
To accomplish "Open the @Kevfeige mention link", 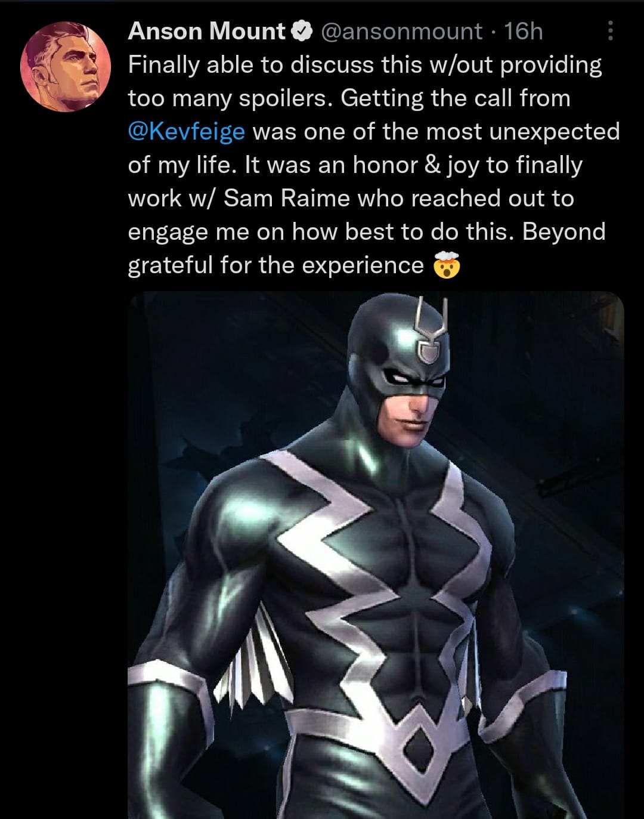I will [x=187, y=132].
